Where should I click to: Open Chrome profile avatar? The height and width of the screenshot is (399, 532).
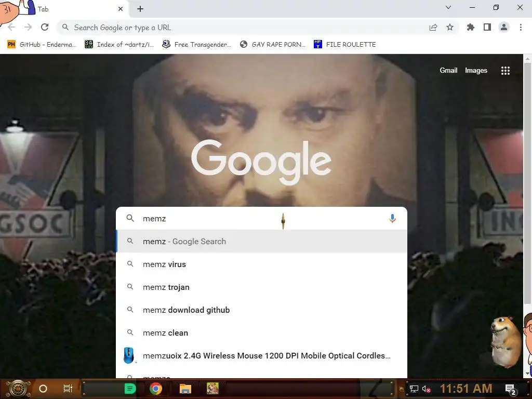[504, 27]
